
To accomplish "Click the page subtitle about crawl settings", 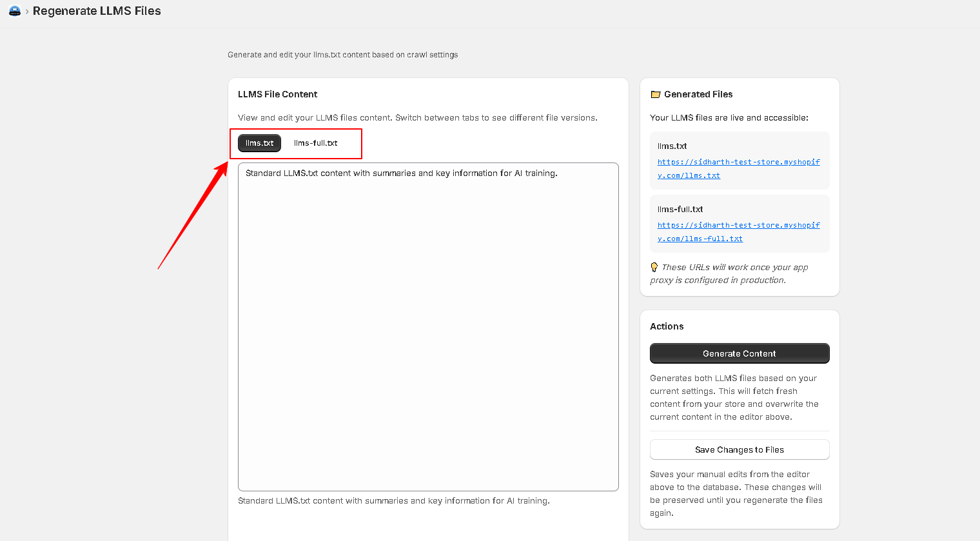I will 342,55.
